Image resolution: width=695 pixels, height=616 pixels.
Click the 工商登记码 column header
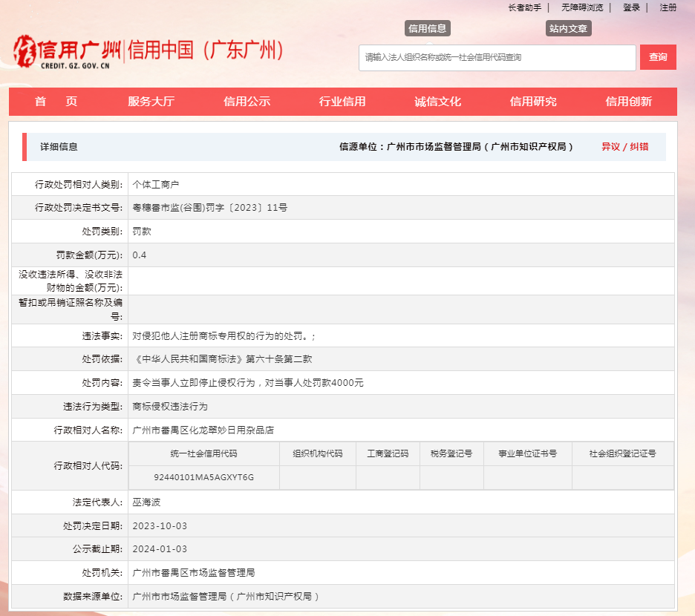coord(388,453)
